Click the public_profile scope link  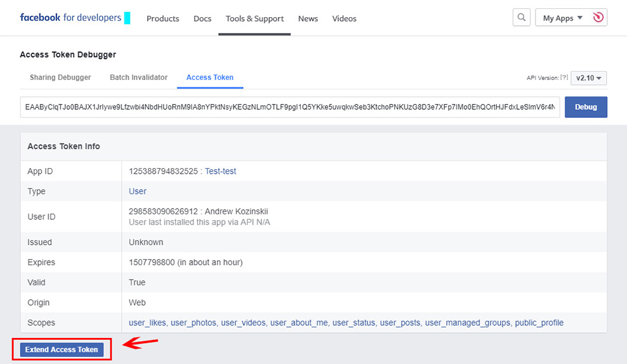[x=539, y=323]
